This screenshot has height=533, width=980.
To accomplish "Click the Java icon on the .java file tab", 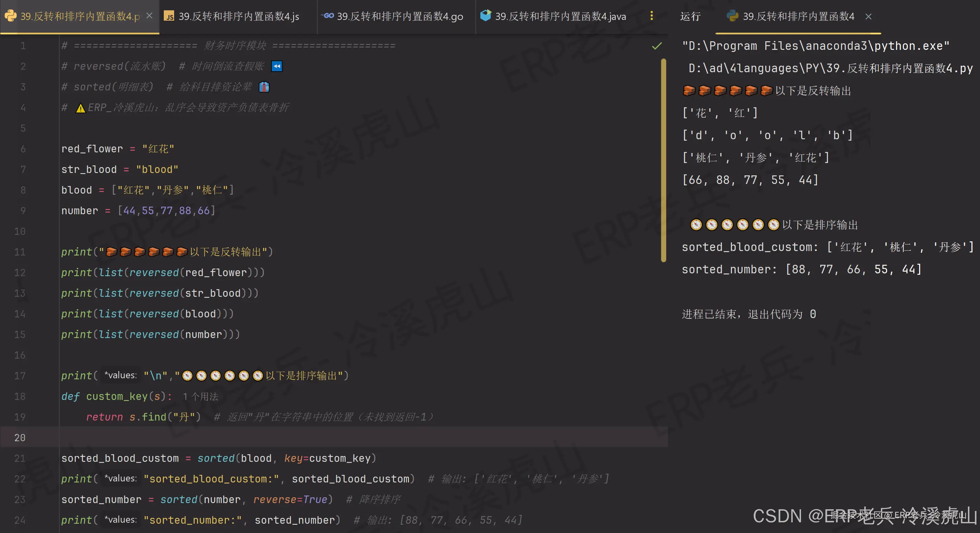I will point(486,16).
